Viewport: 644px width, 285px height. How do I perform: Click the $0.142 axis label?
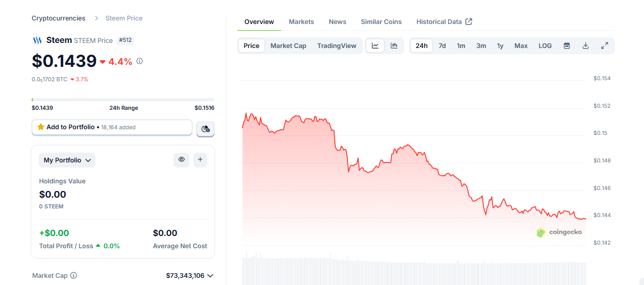tap(602, 243)
